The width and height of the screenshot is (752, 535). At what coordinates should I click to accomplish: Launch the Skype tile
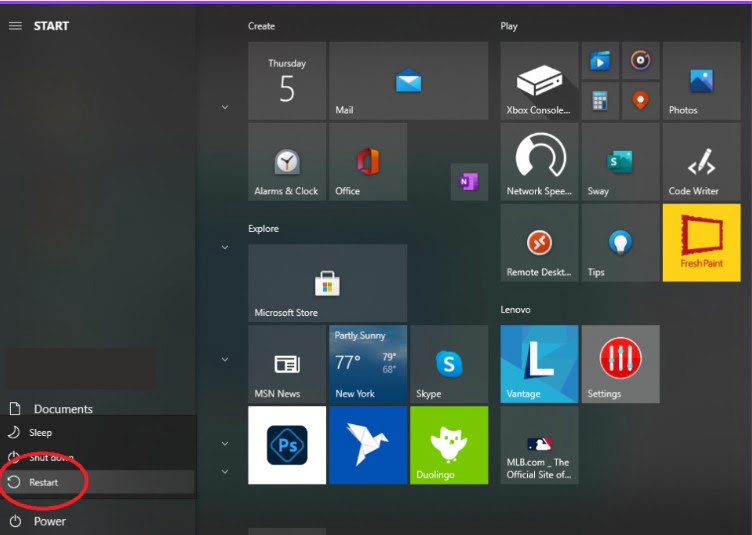(x=449, y=364)
